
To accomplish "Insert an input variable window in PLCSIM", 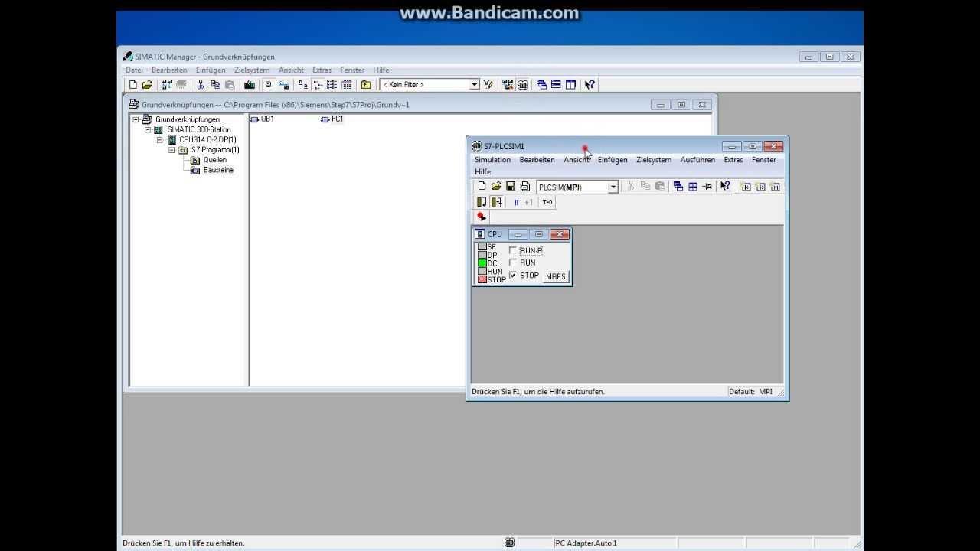I will (x=746, y=187).
